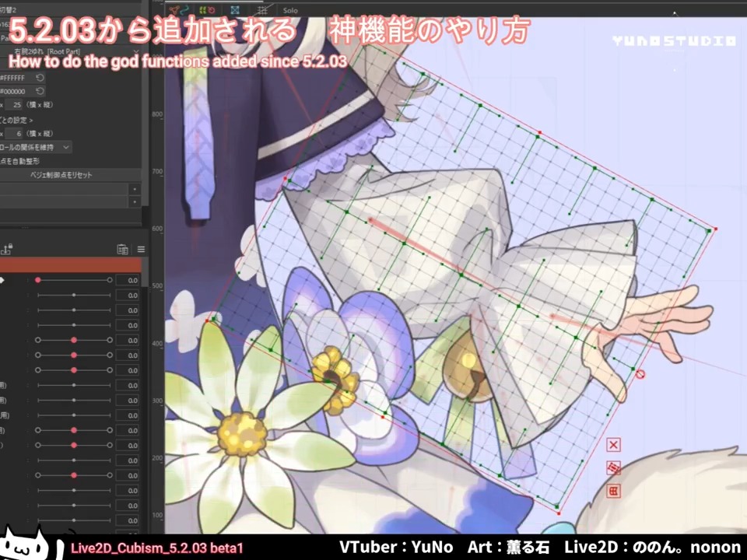The height and width of the screenshot is (560, 747).
Task: Edit the conversion division field showing 6
Action: coord(15,134)
